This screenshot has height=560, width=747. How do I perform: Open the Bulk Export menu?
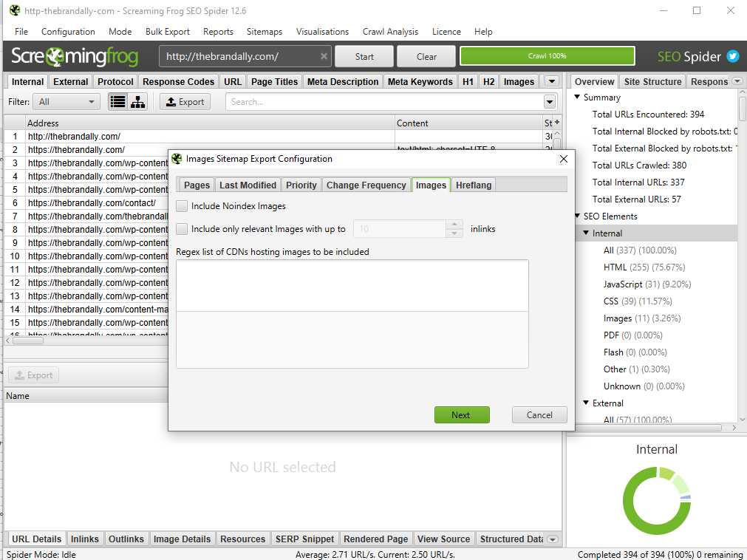(x=168, y=32)
